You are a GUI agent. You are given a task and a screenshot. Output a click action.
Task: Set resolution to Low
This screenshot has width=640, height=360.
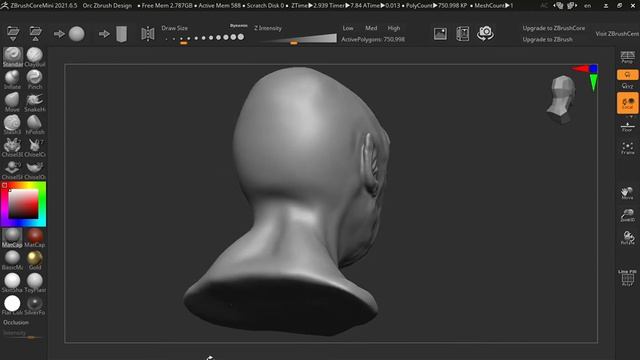coord(348,28)
